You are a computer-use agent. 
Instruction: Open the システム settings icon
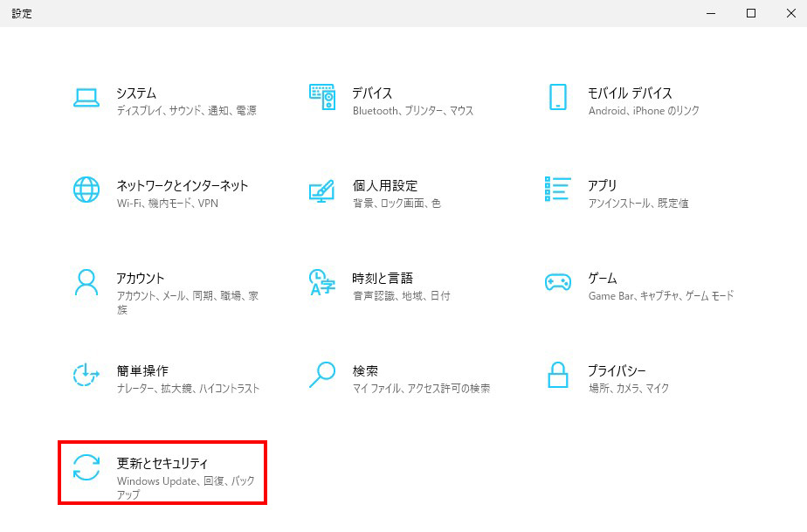coord(86,96)
